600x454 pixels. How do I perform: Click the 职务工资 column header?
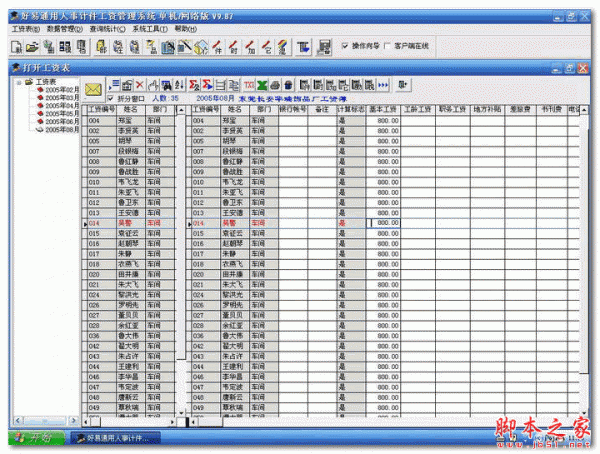tap(453, 110)
